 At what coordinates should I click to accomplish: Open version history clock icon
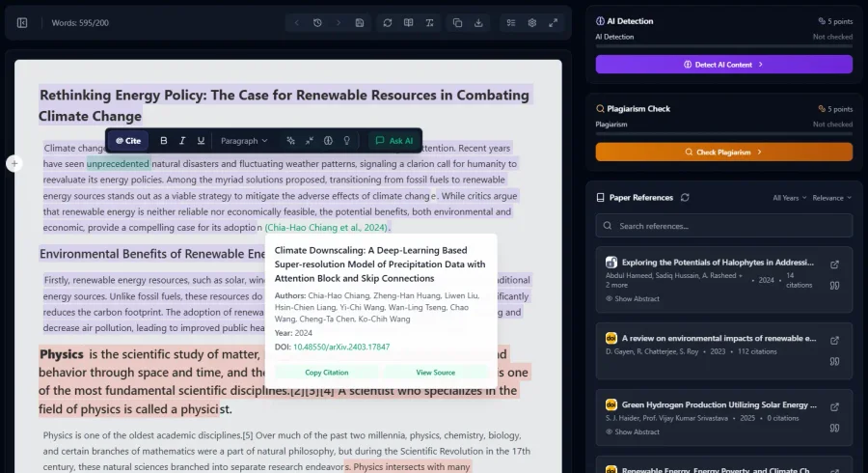click(317, 22)
